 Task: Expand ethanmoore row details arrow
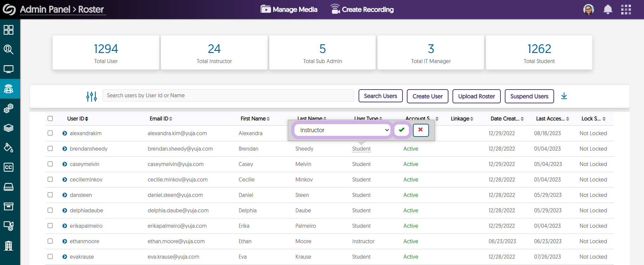[65, 241]
